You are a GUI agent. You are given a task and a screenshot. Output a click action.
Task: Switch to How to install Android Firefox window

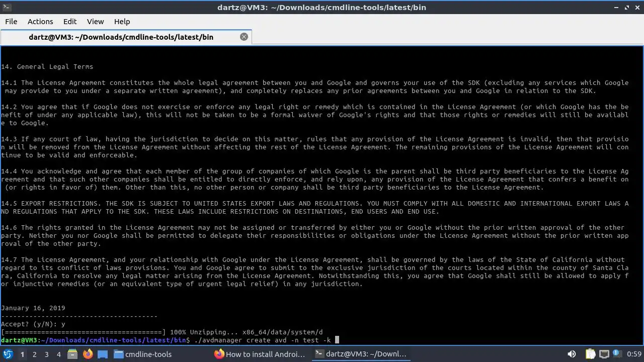tap(260, 354)
